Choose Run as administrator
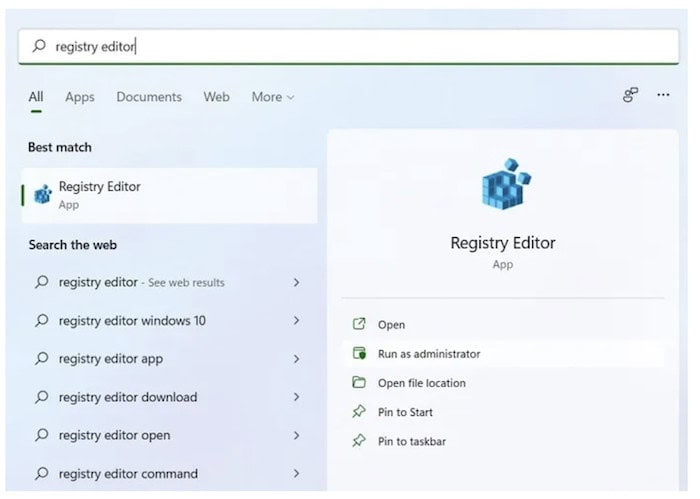The height and width of the screenshot is (499, 700). tap(503, 354)
